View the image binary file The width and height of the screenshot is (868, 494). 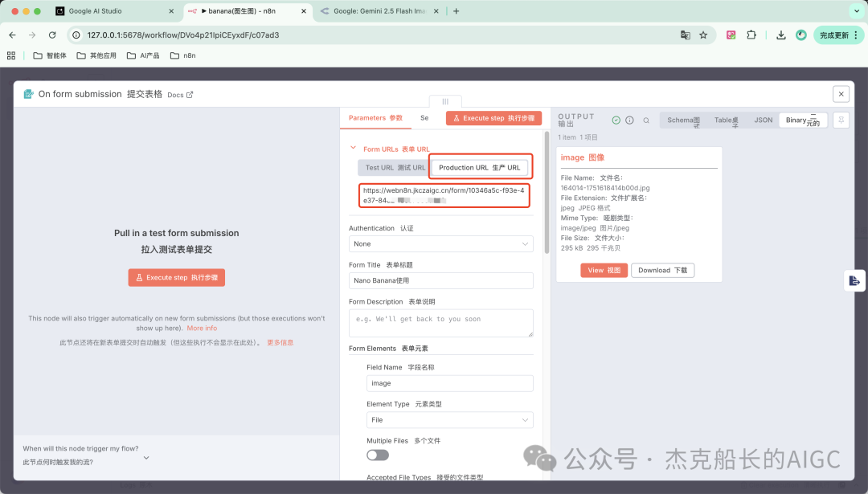pyautogui.click(x=604, y=270)
